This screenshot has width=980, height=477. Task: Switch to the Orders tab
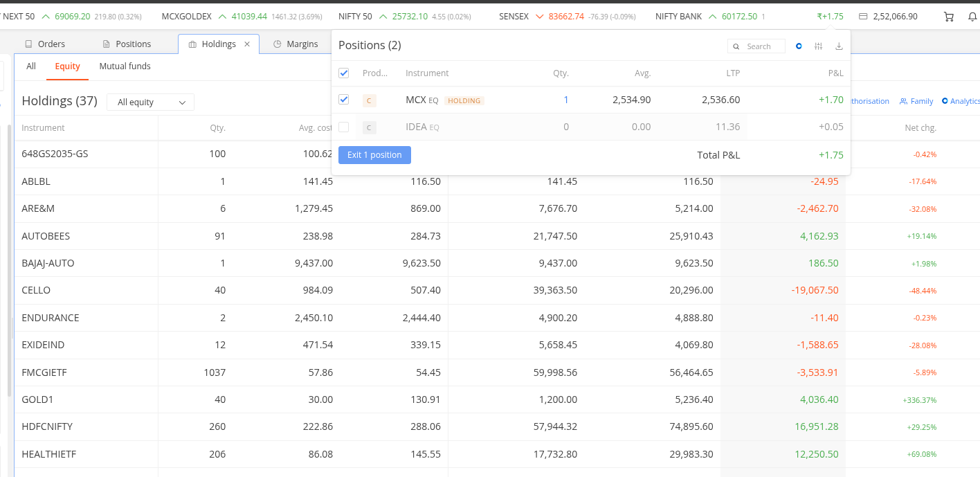(45, 44)
